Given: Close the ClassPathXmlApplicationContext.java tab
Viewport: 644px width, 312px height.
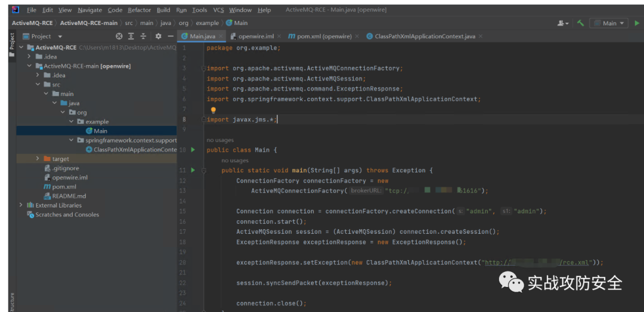Looking at the screenshot, I should pyautogui.click(x=480, y=36).
